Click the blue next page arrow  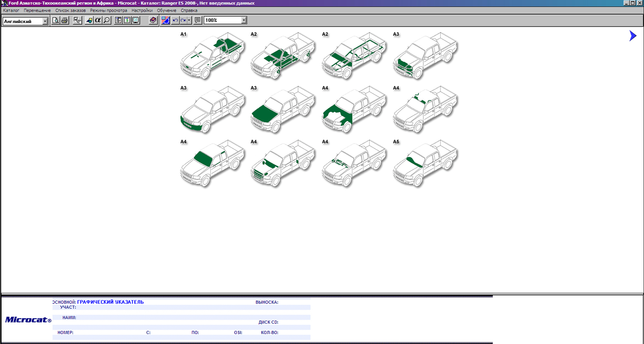pyautogui.click(x=633, y=36)
